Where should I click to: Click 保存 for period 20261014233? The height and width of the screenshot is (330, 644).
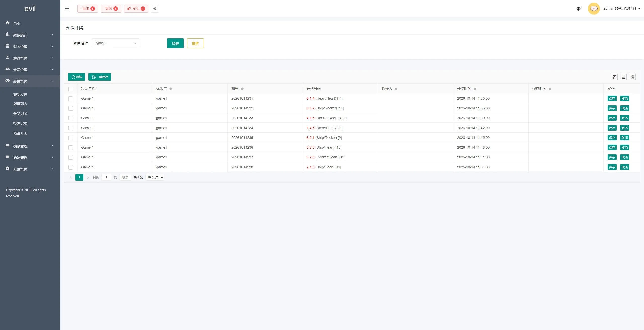pyautogui.click(x=612, y=118)
